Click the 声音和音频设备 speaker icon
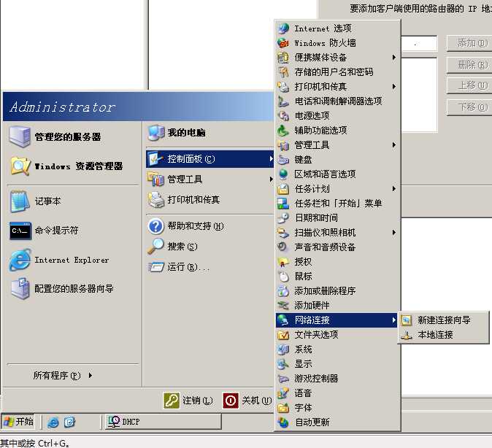 283,247
